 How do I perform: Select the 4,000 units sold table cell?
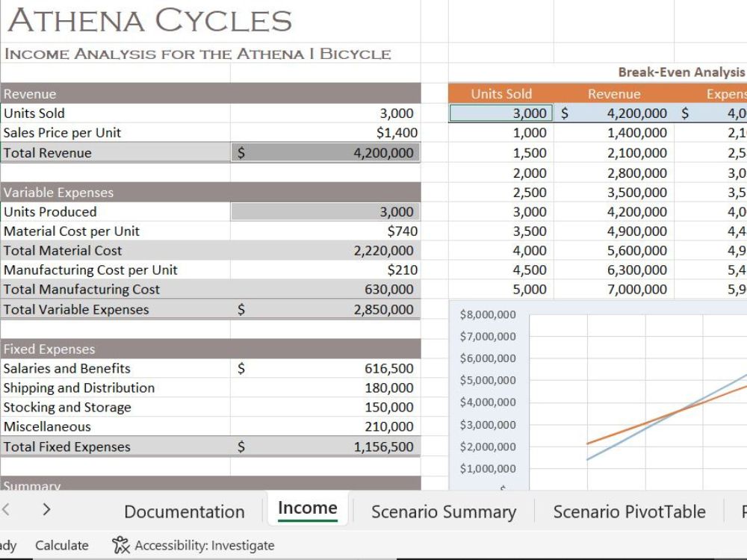(x=501, y=250)
